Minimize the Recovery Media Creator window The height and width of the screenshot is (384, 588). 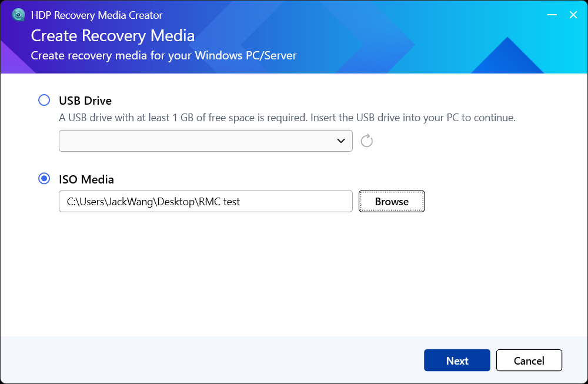(x=552, y=15)
